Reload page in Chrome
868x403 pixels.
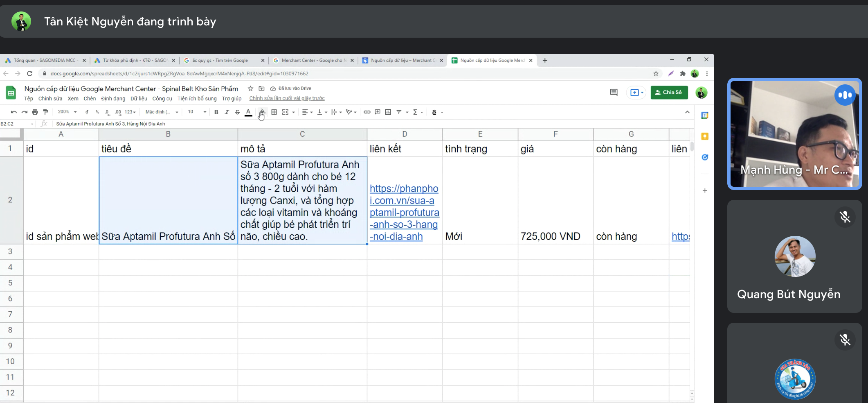(x=29, y=74)
